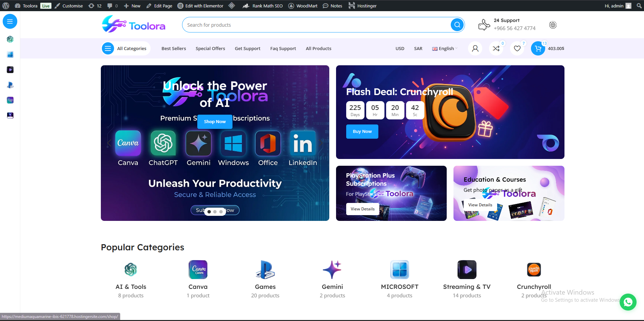Click the previous slide arrow

[109, 143]
